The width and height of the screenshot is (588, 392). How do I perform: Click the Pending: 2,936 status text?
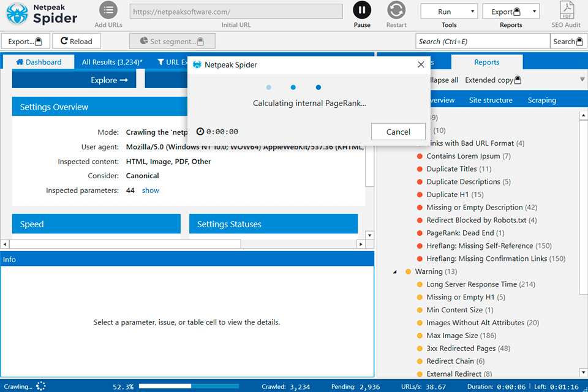[x=355, y=386]
